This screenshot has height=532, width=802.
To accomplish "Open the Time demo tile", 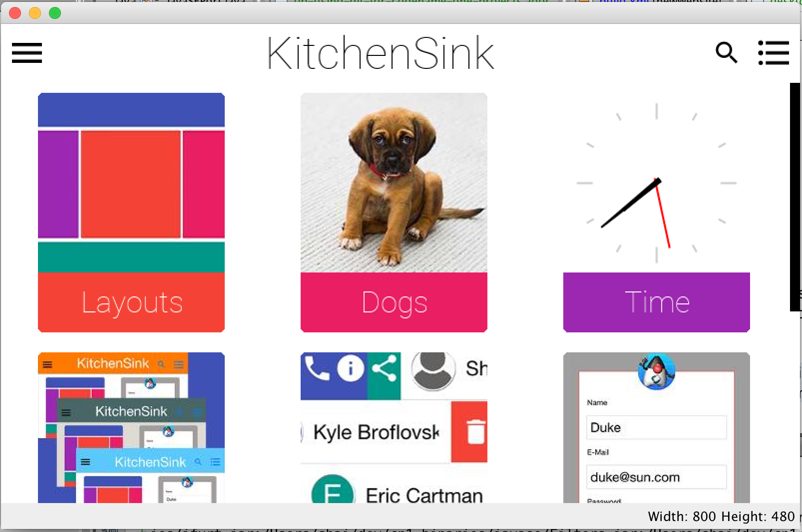I will coord(656,302).
